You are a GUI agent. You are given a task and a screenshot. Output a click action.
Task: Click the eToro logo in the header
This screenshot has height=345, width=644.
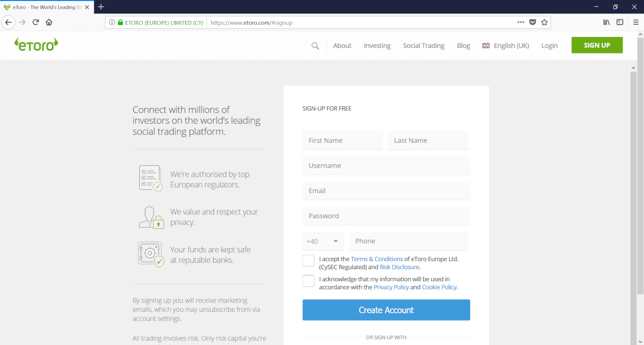point(36,45)
